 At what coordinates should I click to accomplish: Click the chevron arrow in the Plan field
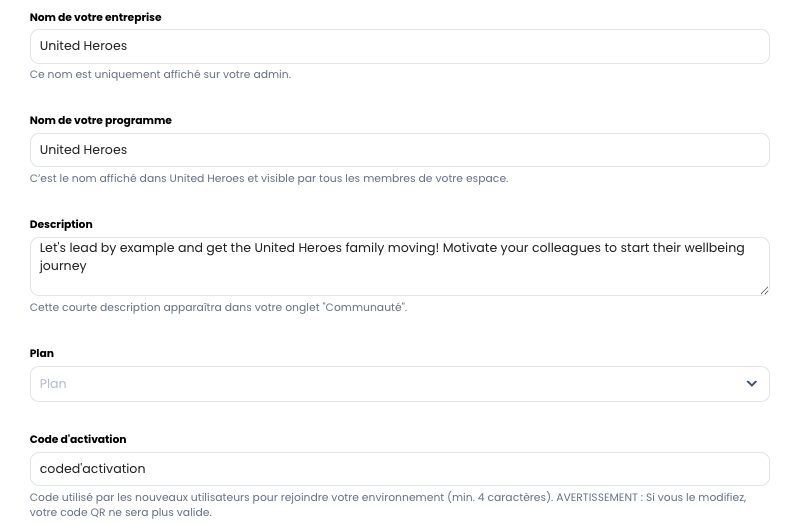click(751, 384)
